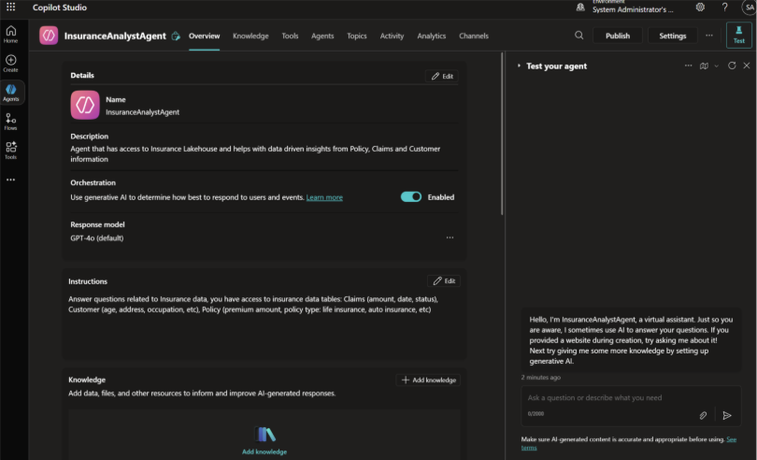Open environment picker icon
The width and height of the screenshot is (757, 460).
(x=580, y=7)
